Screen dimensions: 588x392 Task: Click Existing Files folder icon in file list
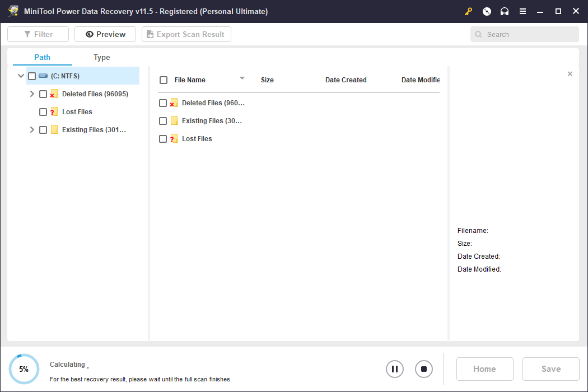click(x=174, y=121)
